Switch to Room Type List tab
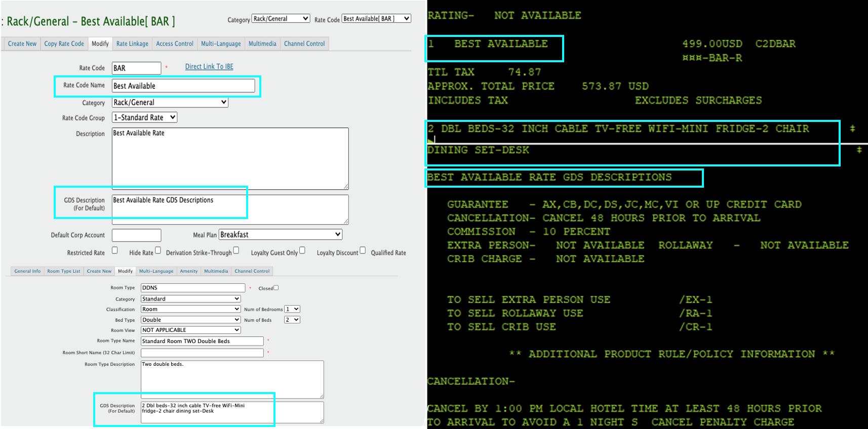The width and height of the screenshot is (868, 429). click(64, 271)
